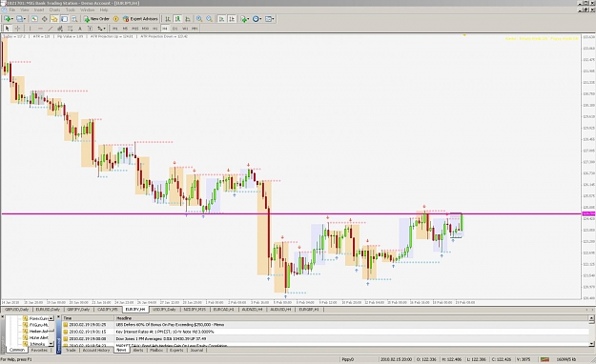596x364 pixels.
Task: Select the arrow Cursor tool
Action: click(x=8, y=29)
